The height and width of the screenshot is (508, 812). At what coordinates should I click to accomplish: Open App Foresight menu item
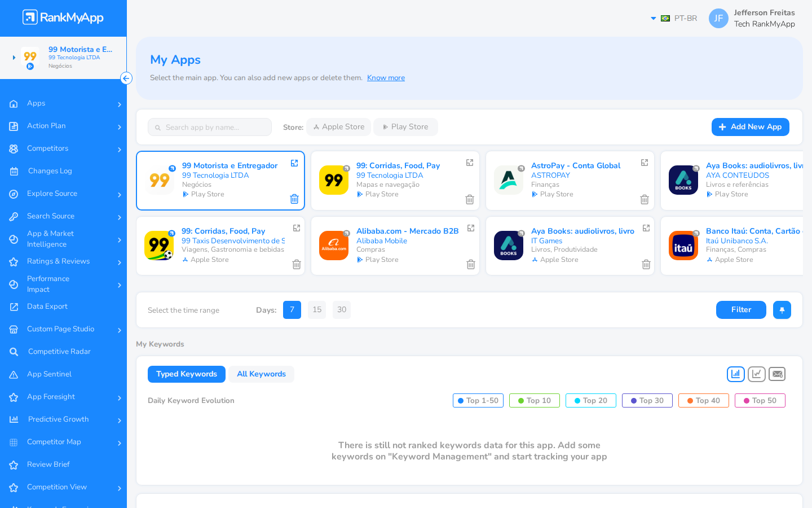click(x=63, y=397)
